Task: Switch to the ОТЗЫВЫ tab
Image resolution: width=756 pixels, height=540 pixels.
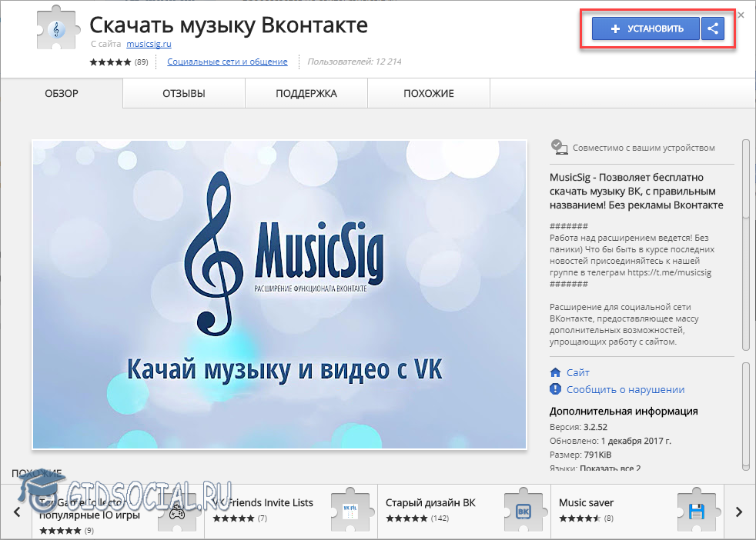Action: [x=183, y=94]
